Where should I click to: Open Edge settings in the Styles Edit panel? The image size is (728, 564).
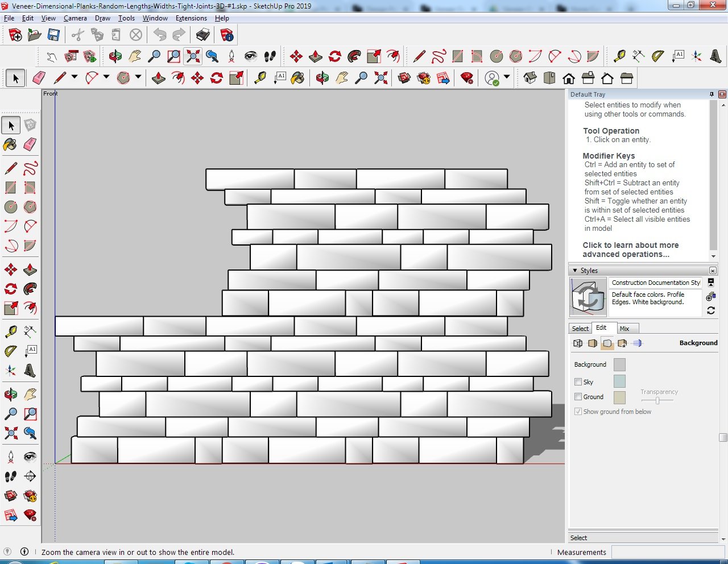pos(578,343)
